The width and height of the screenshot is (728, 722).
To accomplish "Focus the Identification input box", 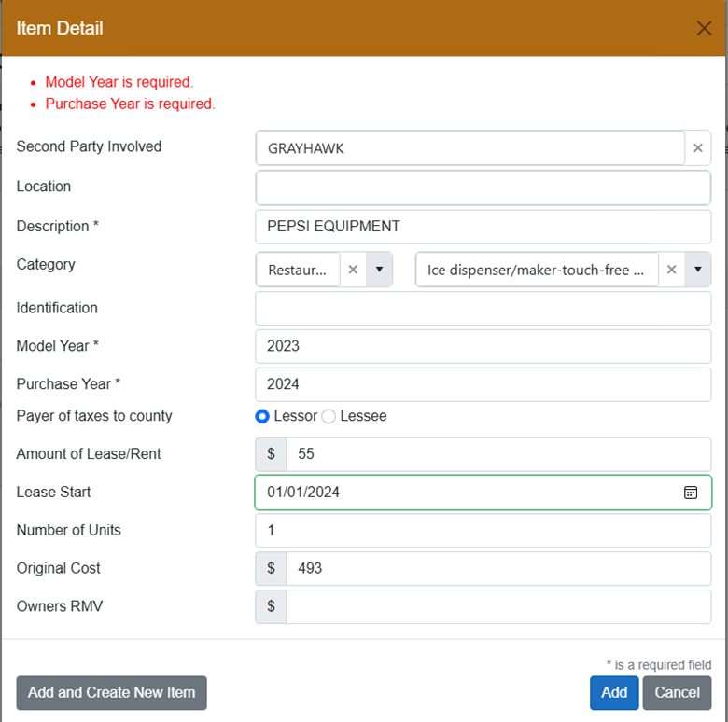I will pos(483,308).
